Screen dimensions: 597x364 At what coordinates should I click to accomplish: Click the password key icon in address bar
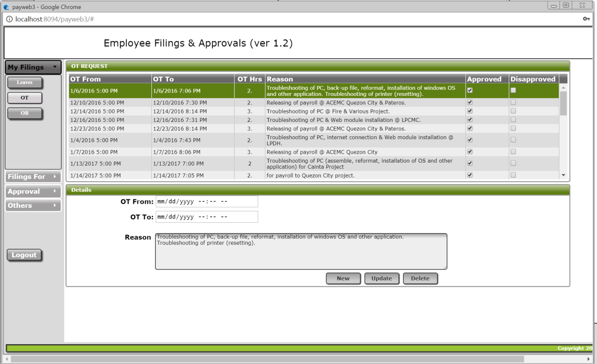click(x=587, y=19)
